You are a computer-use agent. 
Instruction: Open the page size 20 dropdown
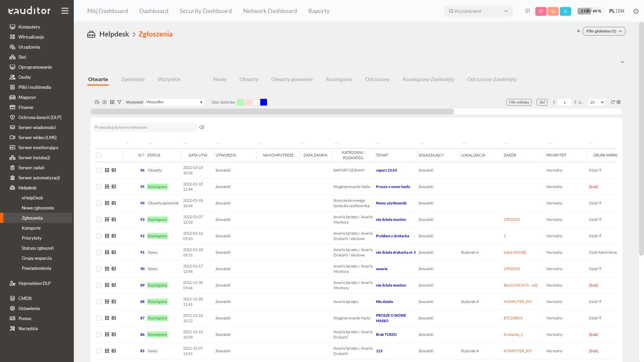pos(597,102)
